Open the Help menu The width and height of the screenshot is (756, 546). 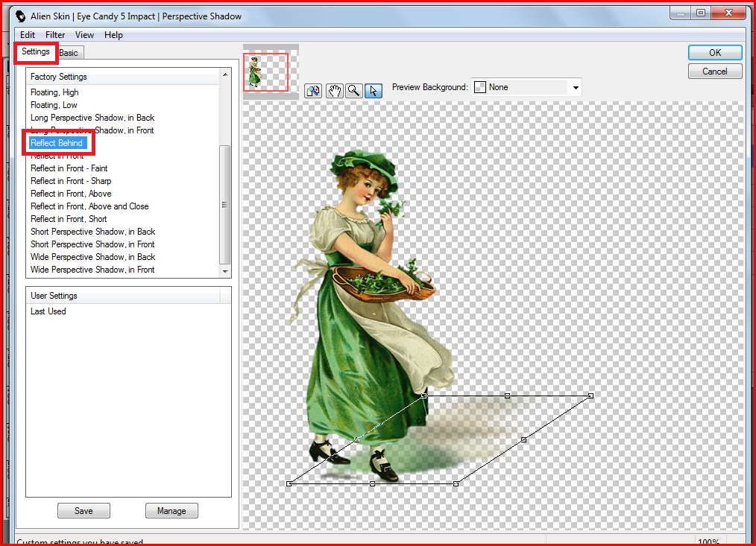[x=113, y=35]
